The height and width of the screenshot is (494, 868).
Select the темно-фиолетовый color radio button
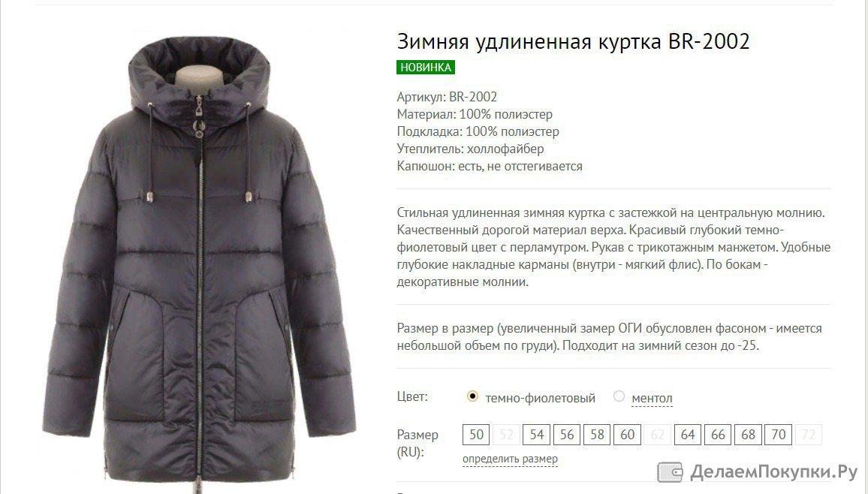[472, 396]
